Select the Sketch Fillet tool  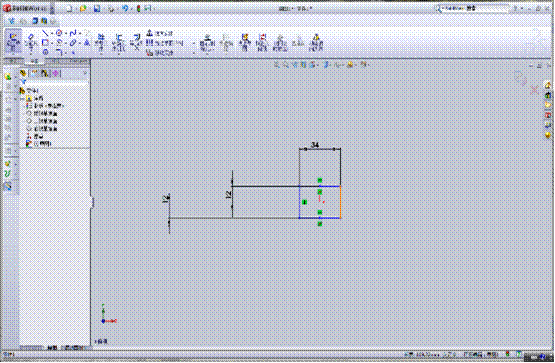(59, 52)
